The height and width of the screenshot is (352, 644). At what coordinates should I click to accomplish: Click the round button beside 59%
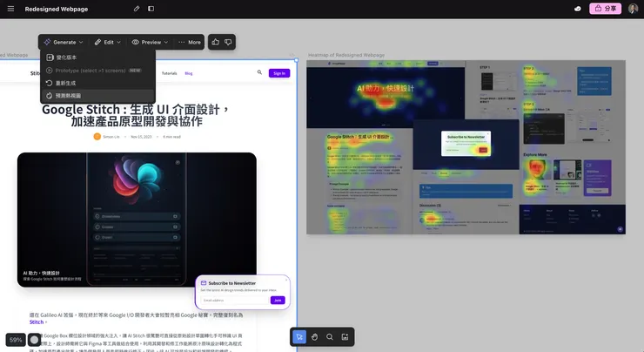point(35,340)
